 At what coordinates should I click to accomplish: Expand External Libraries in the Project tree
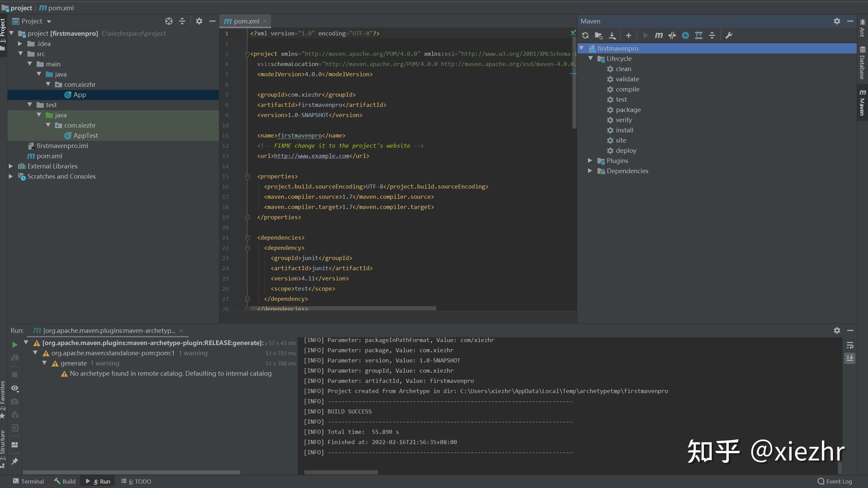pos(11,166)
